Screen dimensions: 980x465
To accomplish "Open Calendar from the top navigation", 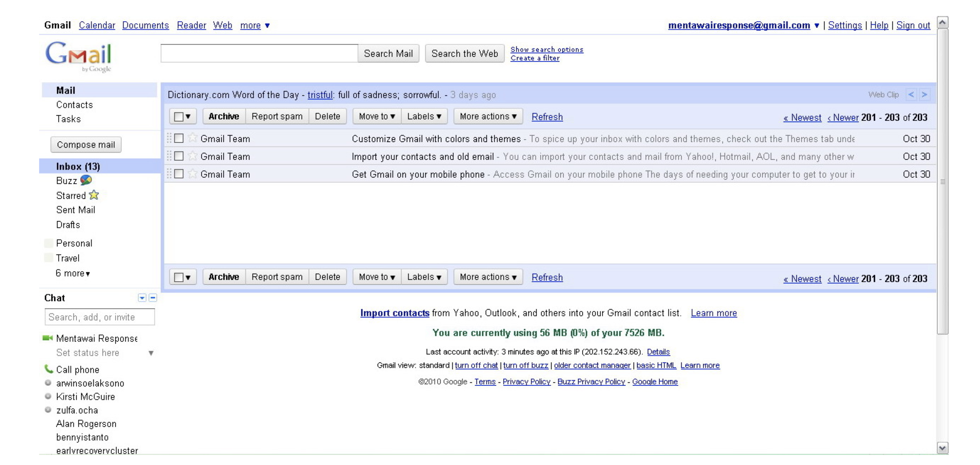I will coord(97,25).
